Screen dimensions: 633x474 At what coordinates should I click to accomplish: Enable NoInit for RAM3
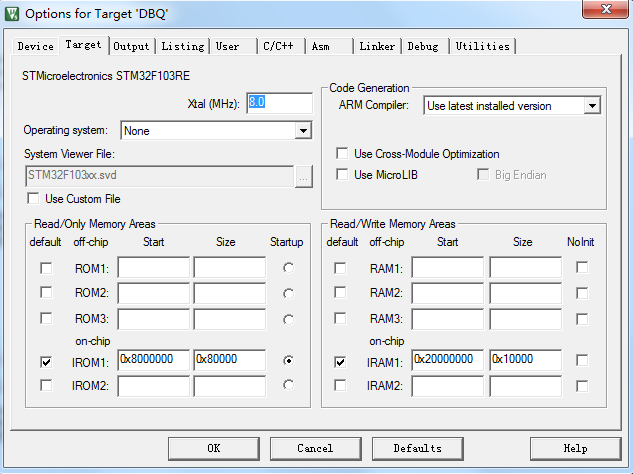582,319
